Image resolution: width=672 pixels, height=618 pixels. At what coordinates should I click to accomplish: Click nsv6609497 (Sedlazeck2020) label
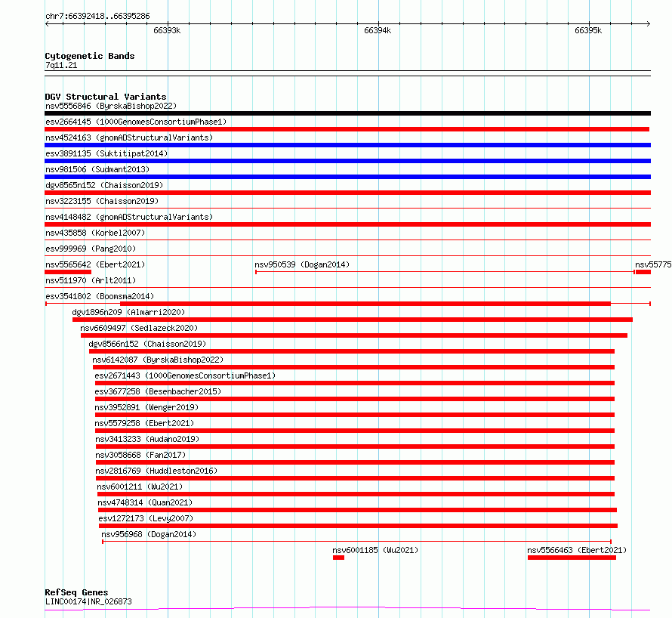[139, 328]
